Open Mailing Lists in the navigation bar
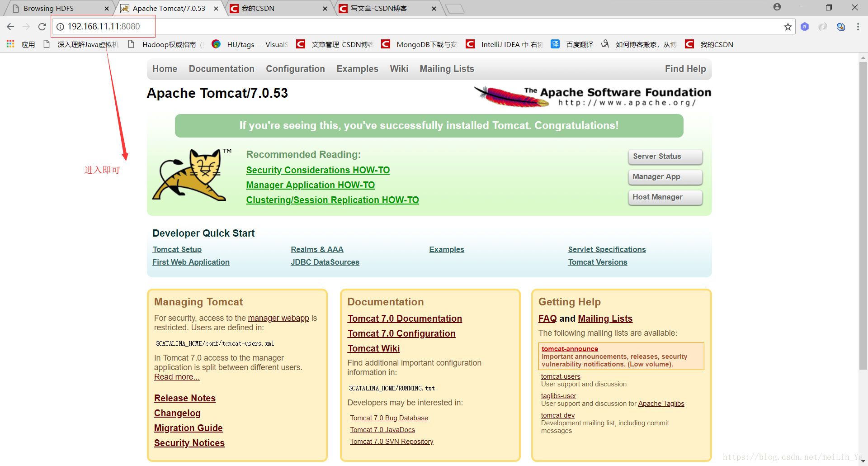The height and width of the screenshot is (466, 868). pos(447,69)
